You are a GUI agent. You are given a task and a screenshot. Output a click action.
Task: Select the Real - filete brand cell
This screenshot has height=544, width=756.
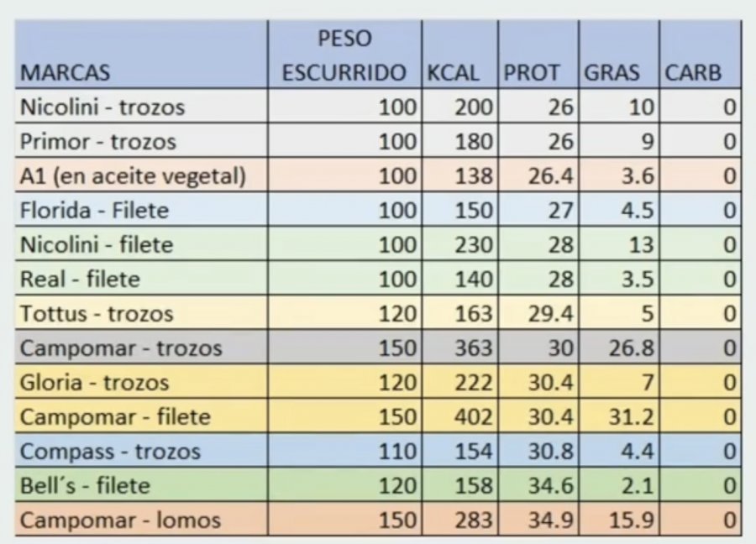pyautogui.click(x=80, y=279)
